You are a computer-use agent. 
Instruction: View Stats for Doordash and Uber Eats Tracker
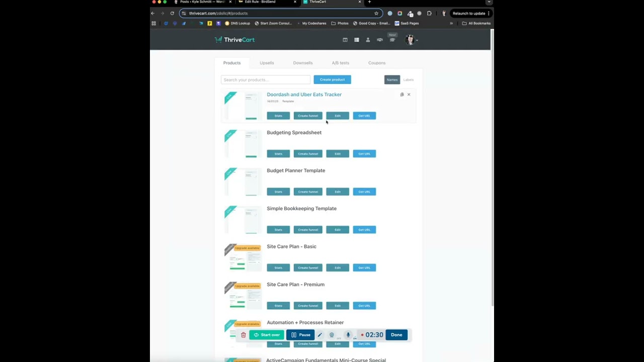[278, 116]
